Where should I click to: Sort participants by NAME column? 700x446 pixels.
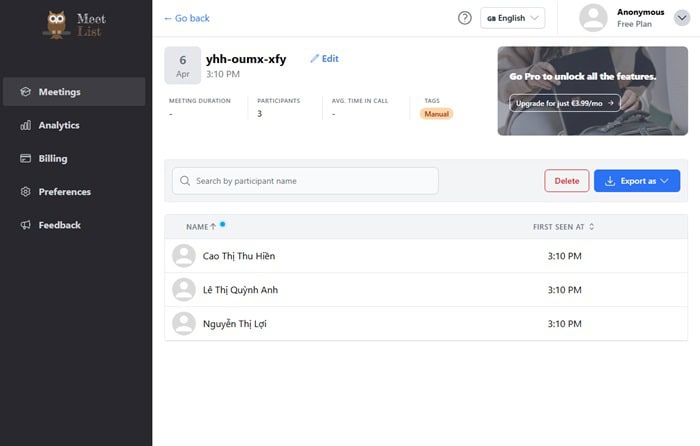tap(201, 227)
